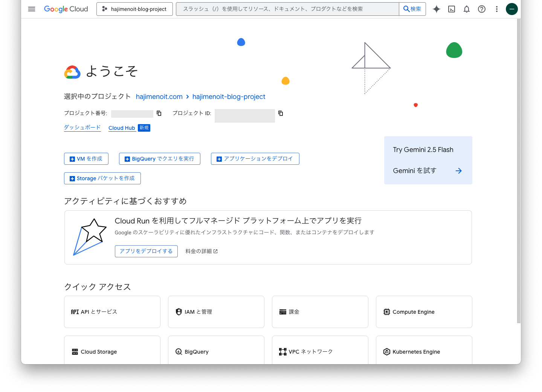Click the Gemini を試す arrow

pos(458,171)
